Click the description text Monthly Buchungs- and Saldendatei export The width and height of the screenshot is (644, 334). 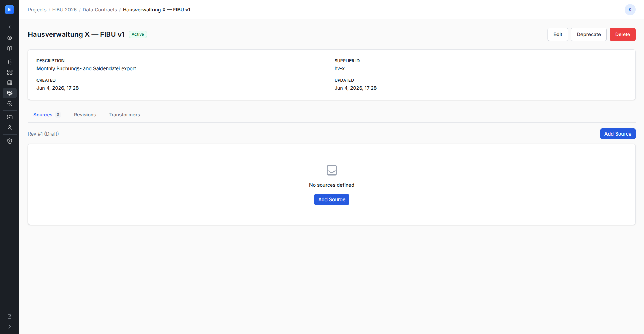click(x=86, y=68)
